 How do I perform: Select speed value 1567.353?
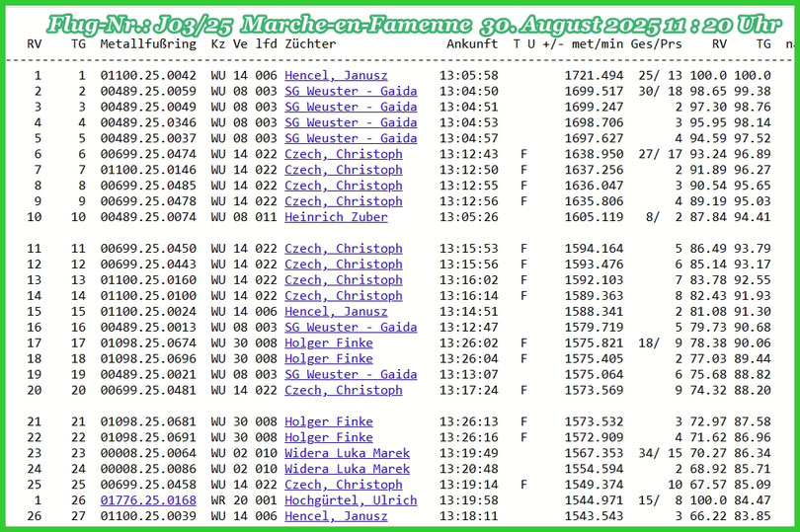tap(594, 453)
